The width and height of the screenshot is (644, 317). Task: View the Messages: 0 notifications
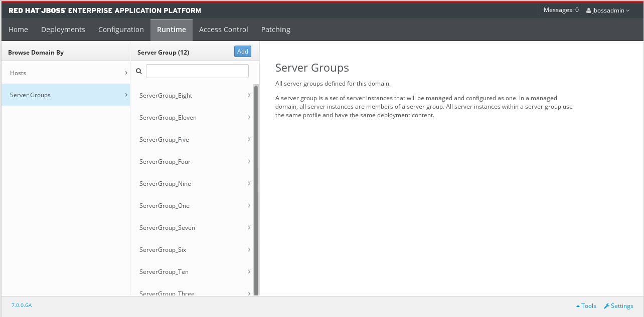pyautogui.click(x=561, y=10)
